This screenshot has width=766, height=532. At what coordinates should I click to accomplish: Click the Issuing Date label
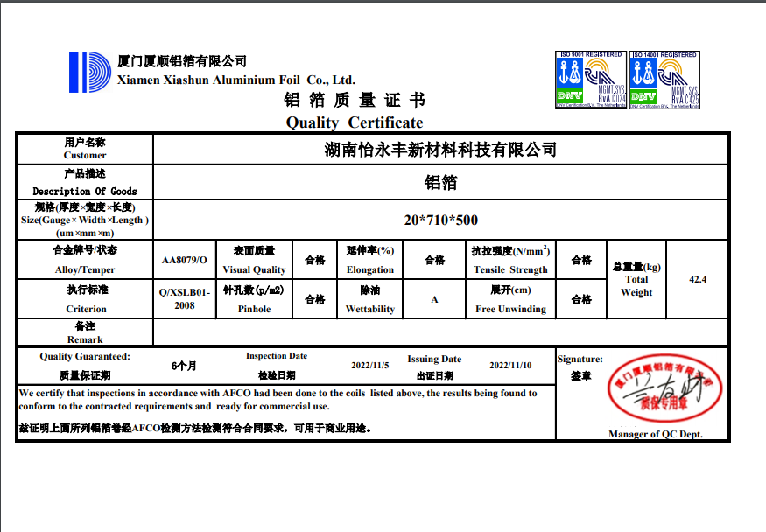pyautogui.click(x=434, y=359)
